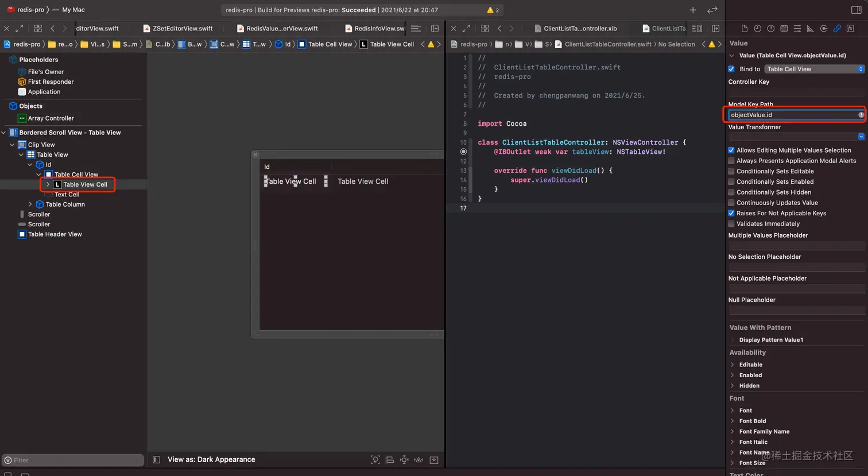The height and width of the screenshot is (476, 868).
Task: Open the View Effects inspector fx icon
Action: click(850, 29)
